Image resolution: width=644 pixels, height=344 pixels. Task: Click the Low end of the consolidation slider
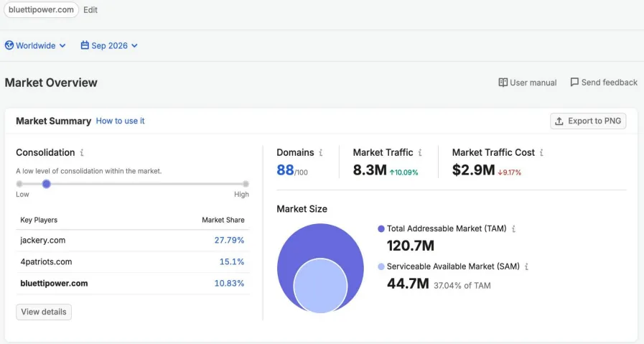coord(19,184)
